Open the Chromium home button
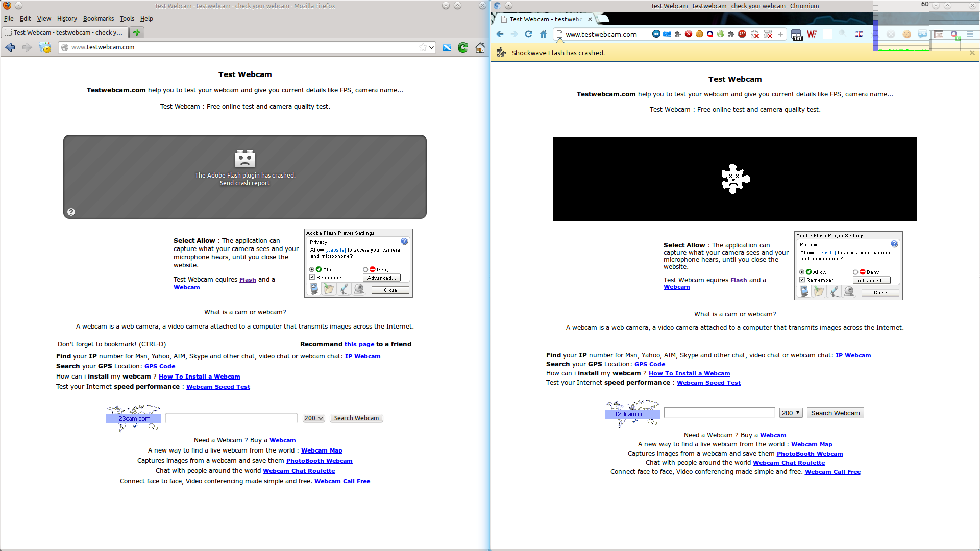This screenshot has height=551, width=980. [x=543, y=34]
